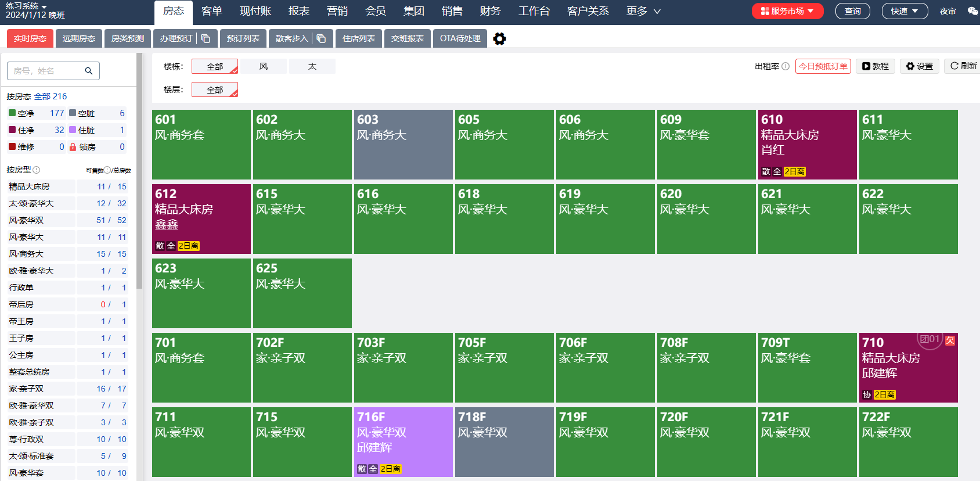
Task: Click the 协 tag on room 710
Action: tap(867, 394)
